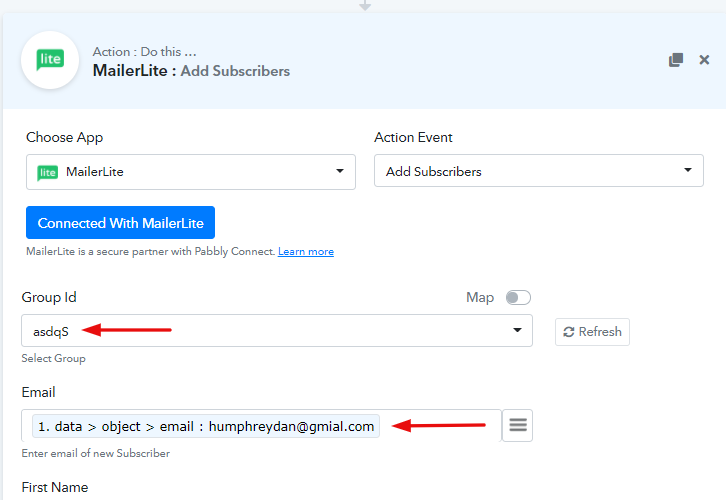Toggle the Map switch for Group Id
The height and width of the screenshot is (500, 726).
(518, 297)
